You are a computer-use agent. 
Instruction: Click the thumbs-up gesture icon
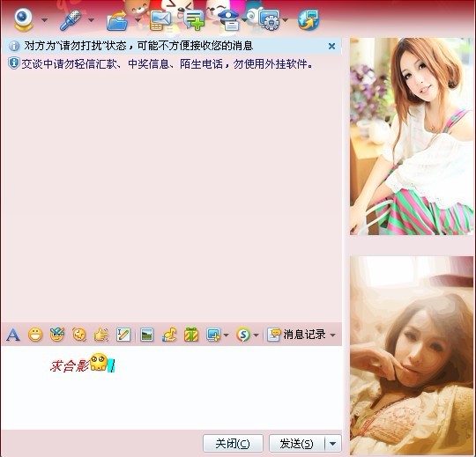point(101,335)
